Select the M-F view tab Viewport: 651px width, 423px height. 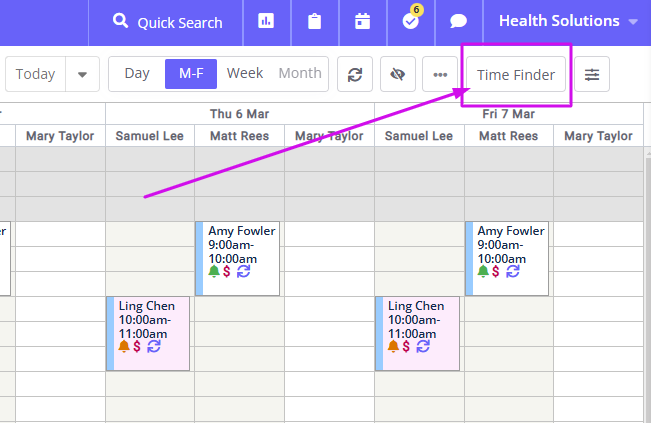(x=190, y=74)
